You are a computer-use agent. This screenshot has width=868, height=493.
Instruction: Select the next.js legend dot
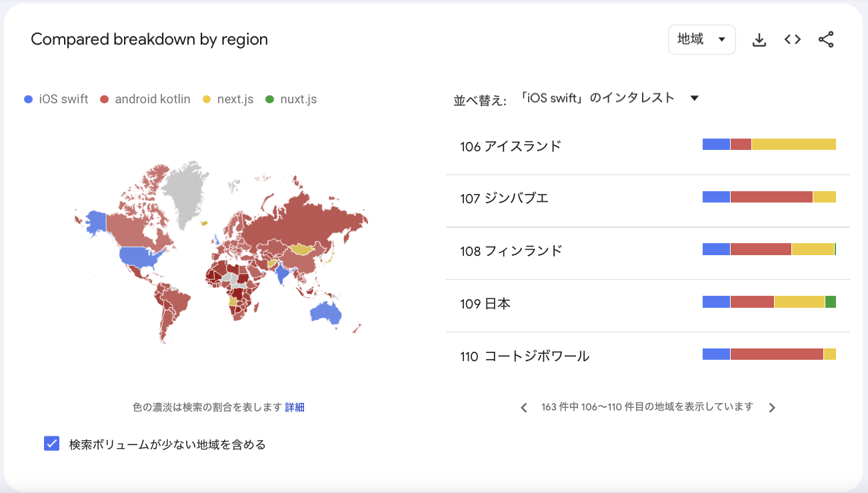pos(206,99)
